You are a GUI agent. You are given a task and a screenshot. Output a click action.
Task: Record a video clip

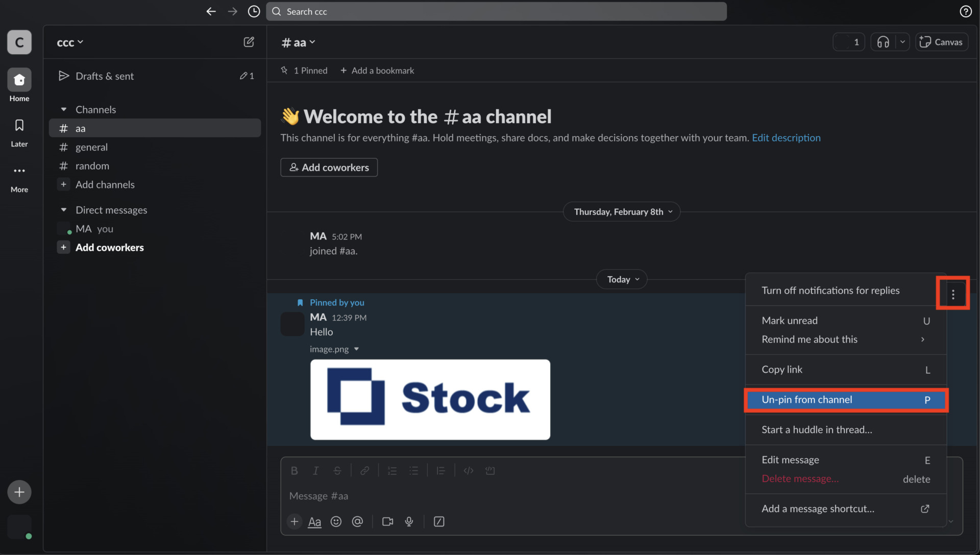tap(387, 521)
